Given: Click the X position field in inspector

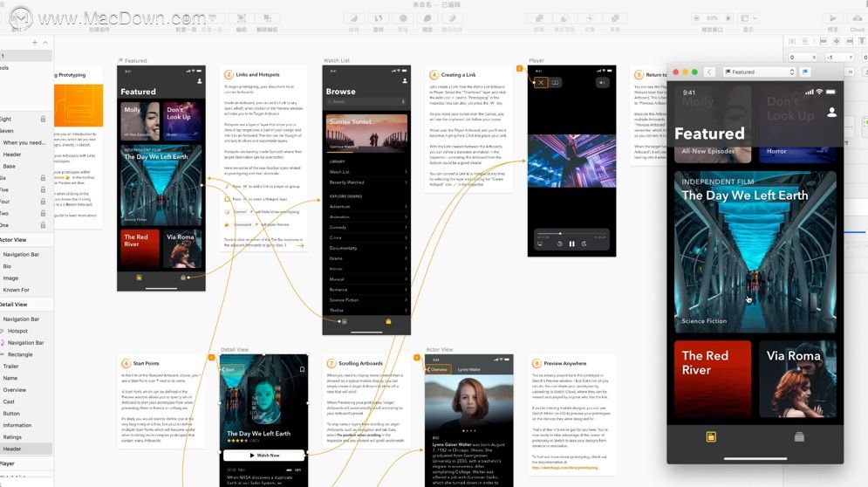Looking at the screenshot, I should coord(802,57).
